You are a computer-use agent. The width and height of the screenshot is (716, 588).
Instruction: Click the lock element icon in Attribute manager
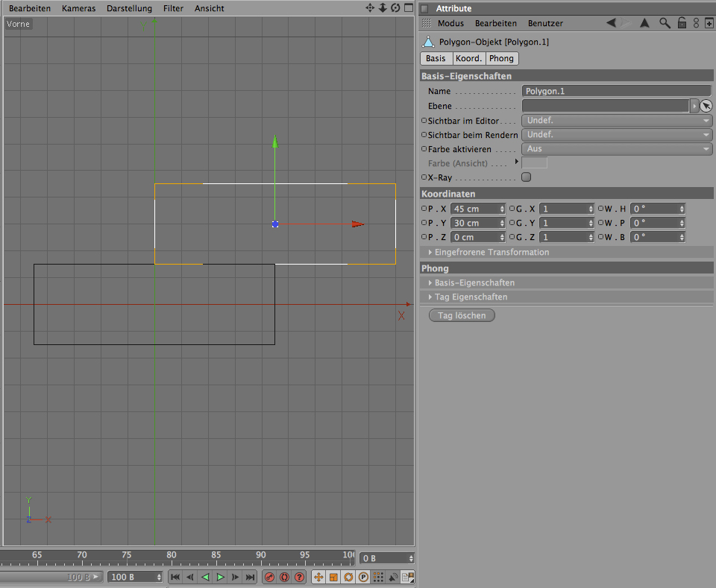(681, 23)
